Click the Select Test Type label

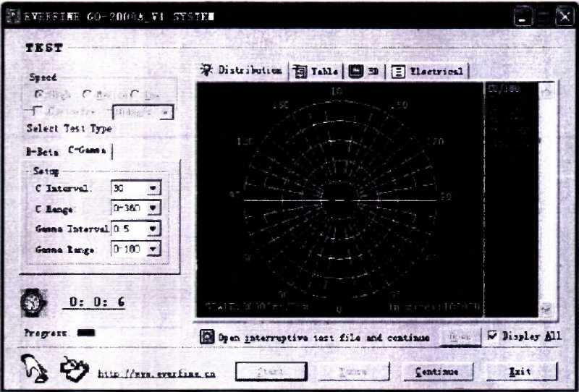click(69, 129)
